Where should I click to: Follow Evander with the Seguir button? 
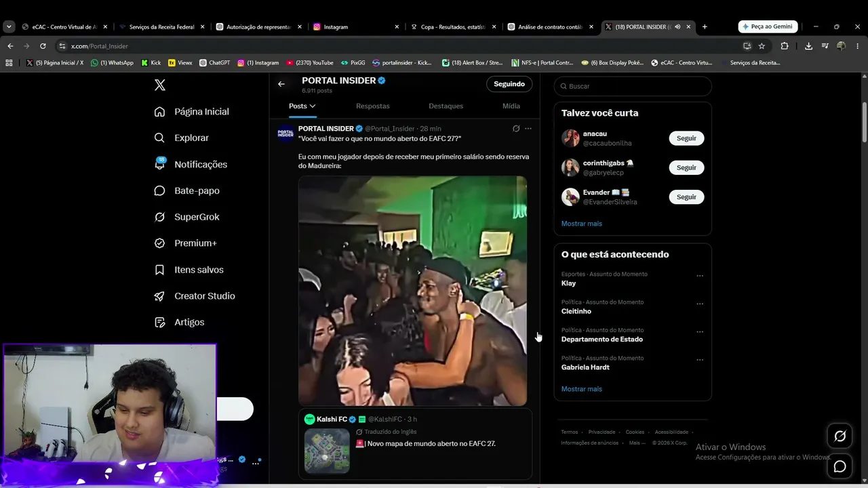[x=686, y=197]
